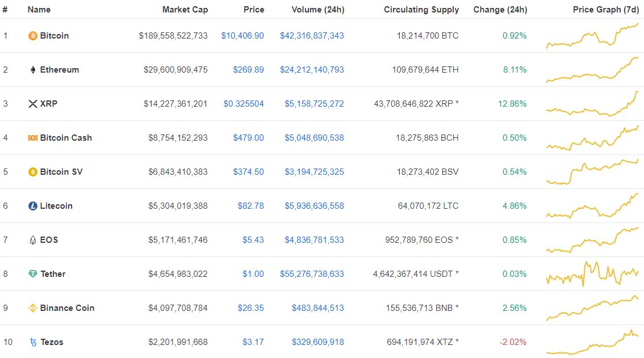Click XRP price $0.325504

pyautogui.click(x=244, y=104)
